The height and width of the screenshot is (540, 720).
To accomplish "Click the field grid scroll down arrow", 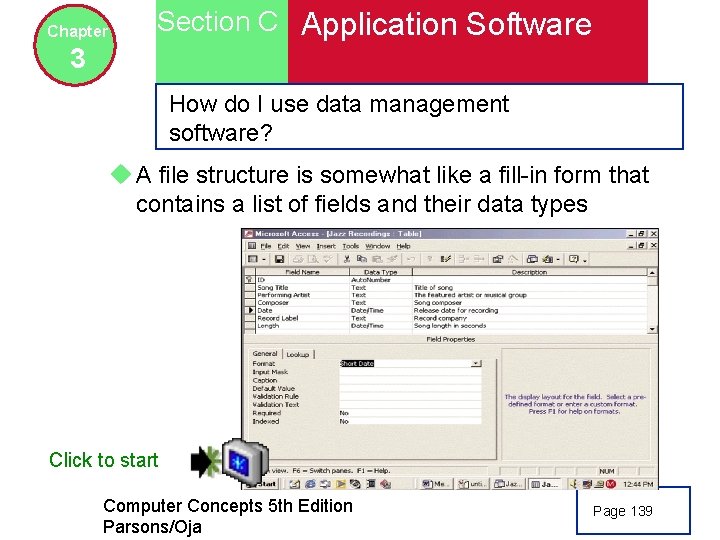I will click(652, 329).
